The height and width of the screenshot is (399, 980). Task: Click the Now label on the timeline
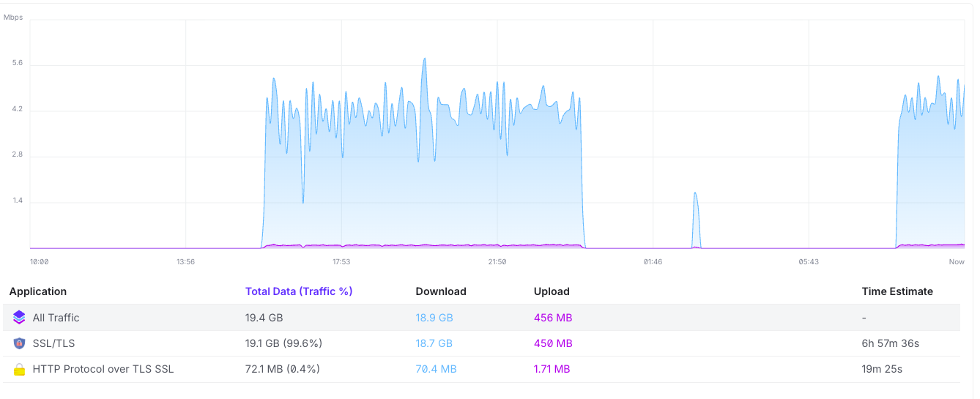pos(957,262)
